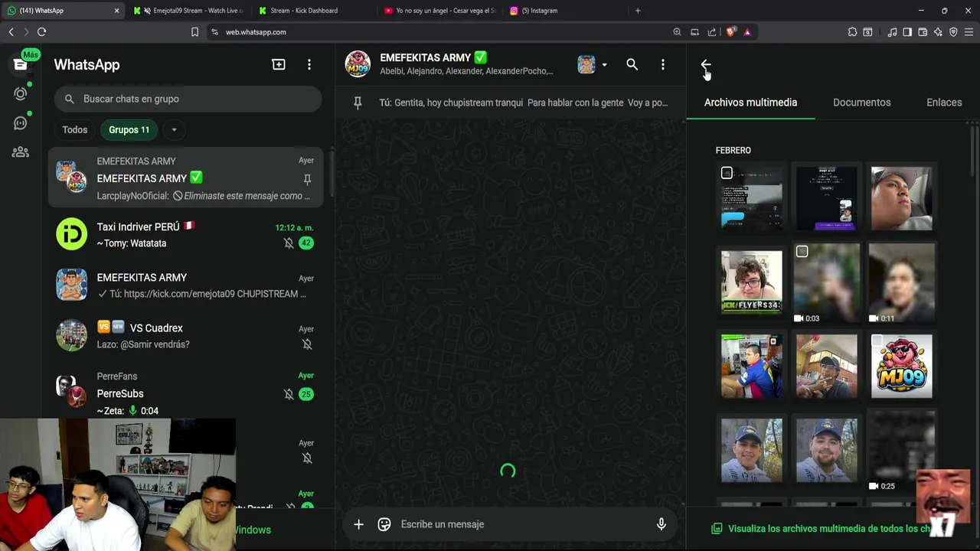This screenshot has height=551, width=980.
Task: Click the Buscar chats en grupo field
Action: [x=188, y=99]
